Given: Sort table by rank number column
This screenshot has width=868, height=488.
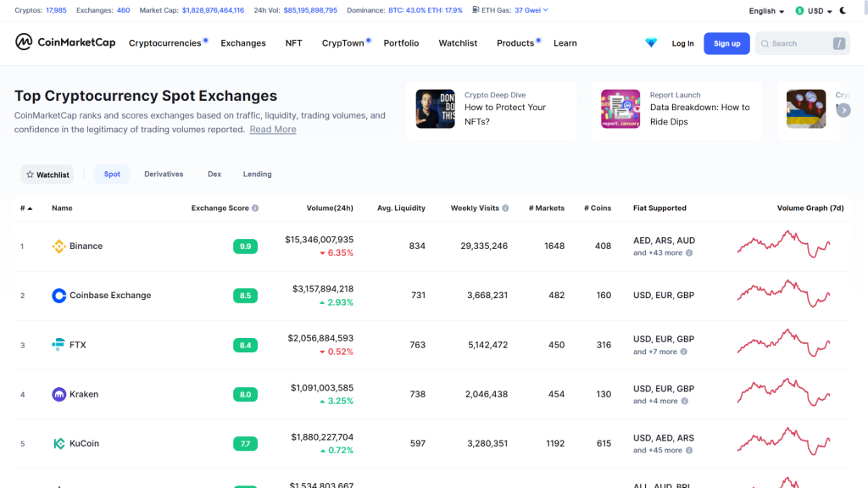Looking at the screenshot, I should coord(26,208).
